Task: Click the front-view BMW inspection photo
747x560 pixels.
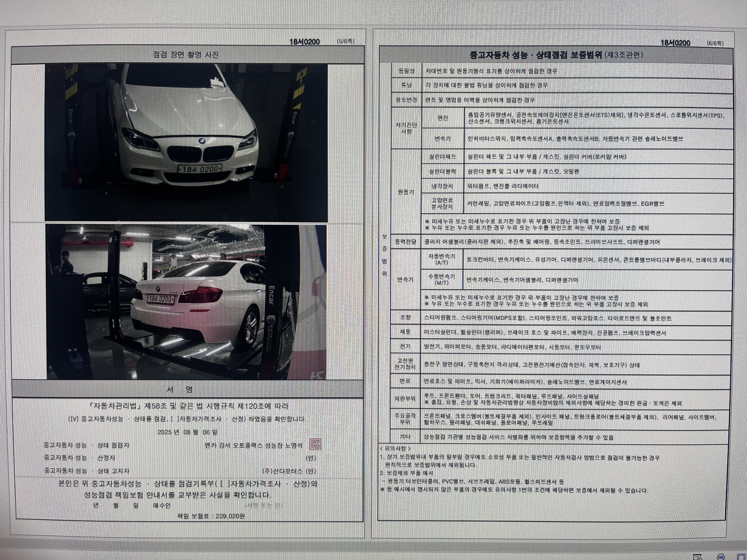Action: [x=186, y=142]
